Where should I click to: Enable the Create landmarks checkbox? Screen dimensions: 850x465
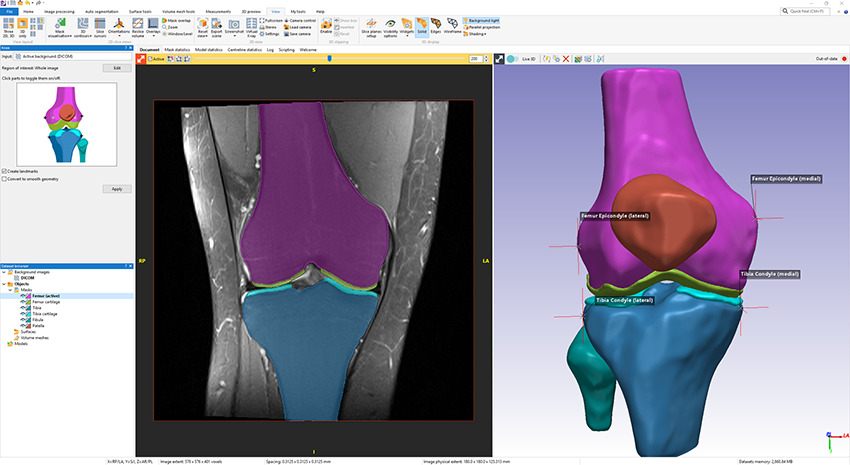click(4, 171)
